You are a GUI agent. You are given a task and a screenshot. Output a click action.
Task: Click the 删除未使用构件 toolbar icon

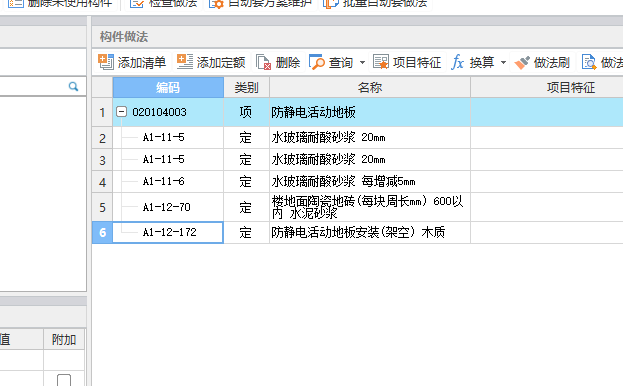click(x=16, y=4)
